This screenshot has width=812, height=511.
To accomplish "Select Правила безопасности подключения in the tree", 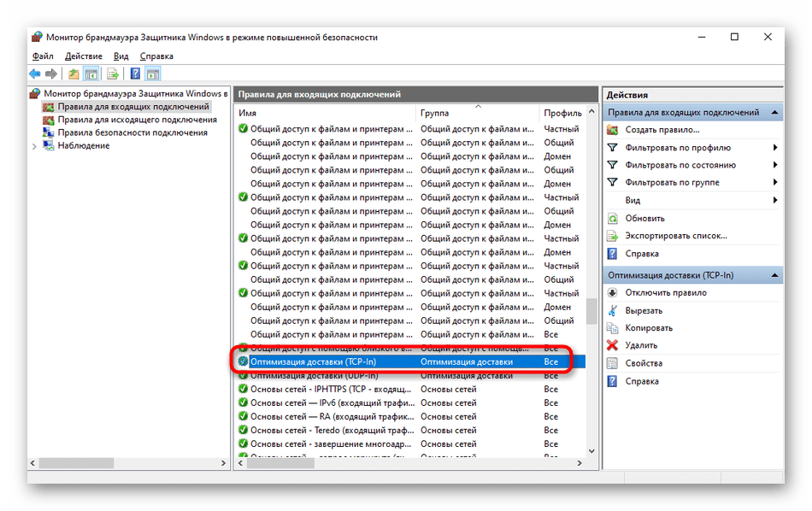I will 132,132.
